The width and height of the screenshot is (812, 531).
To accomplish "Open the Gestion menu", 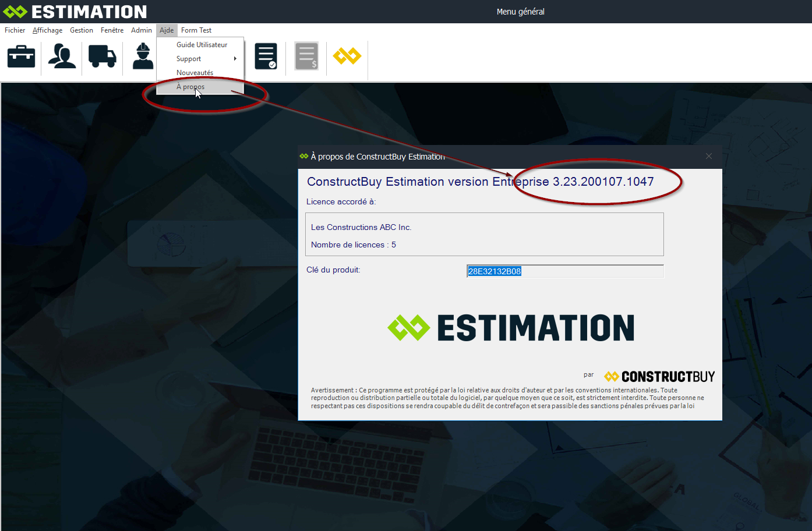I will 82,30.
